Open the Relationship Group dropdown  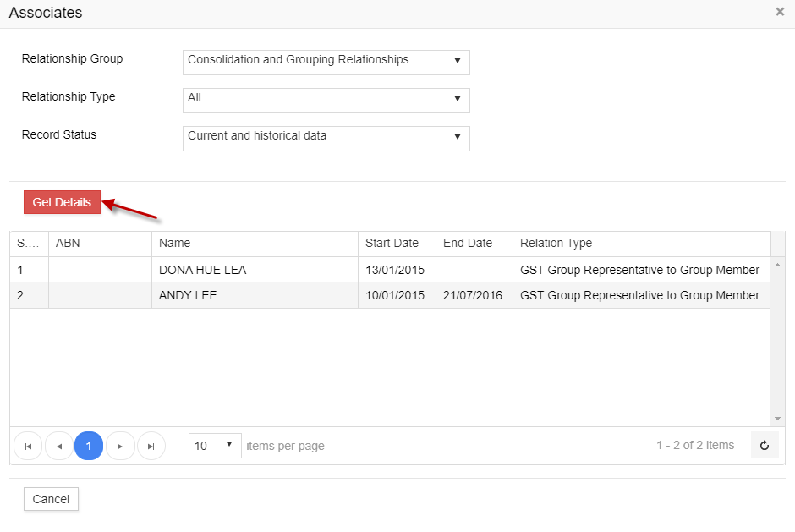[x=326, y=61]
